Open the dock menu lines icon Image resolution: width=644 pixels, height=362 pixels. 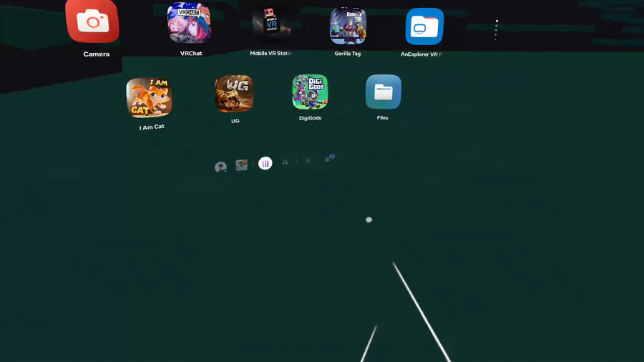[x=308, y=161]
